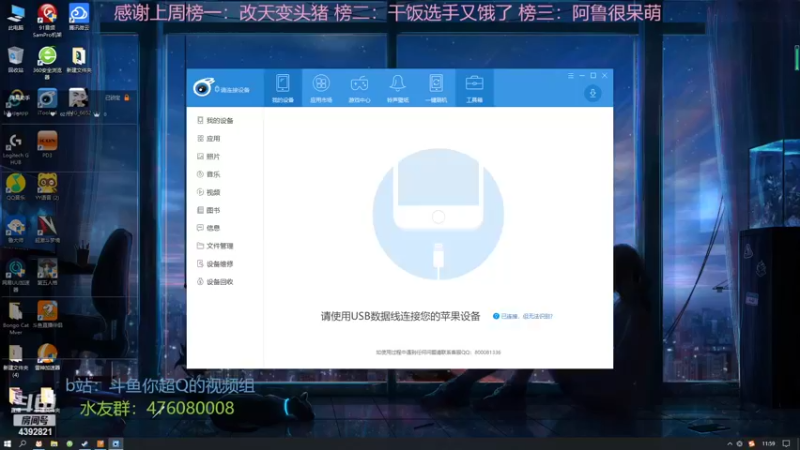Open the 第五人格 game icon
The height and width of the screenshot is (450, 800).
coord(47,272)
